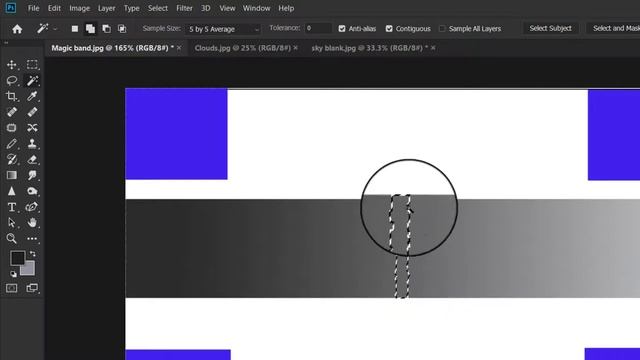
Task: Open foreground color picker swatch
Action: click(x=17, y=258)
